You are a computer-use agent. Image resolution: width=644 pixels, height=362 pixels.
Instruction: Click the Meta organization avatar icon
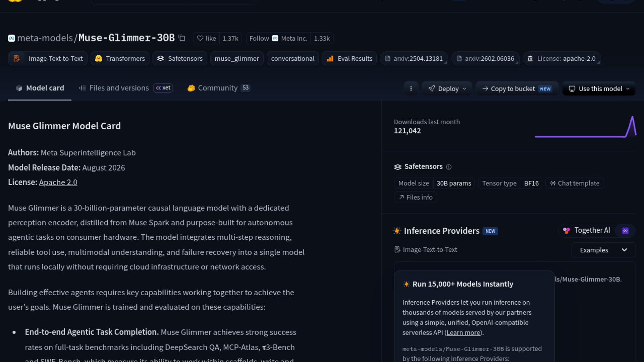point(11,38)
